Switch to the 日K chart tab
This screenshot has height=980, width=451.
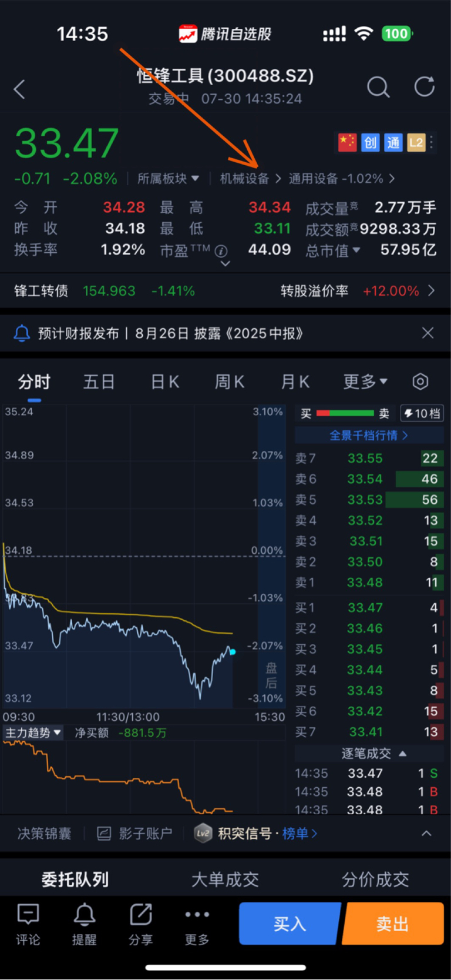(x=165, y=382)
